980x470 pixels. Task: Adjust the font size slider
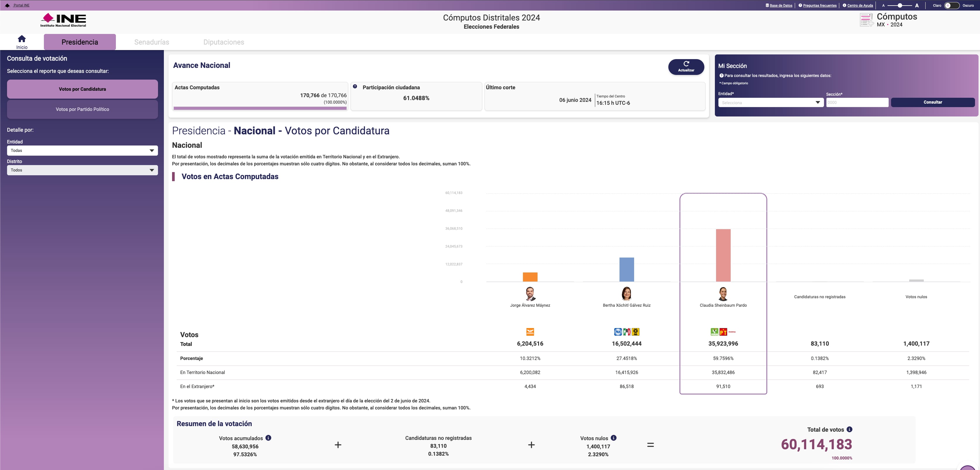900,5
